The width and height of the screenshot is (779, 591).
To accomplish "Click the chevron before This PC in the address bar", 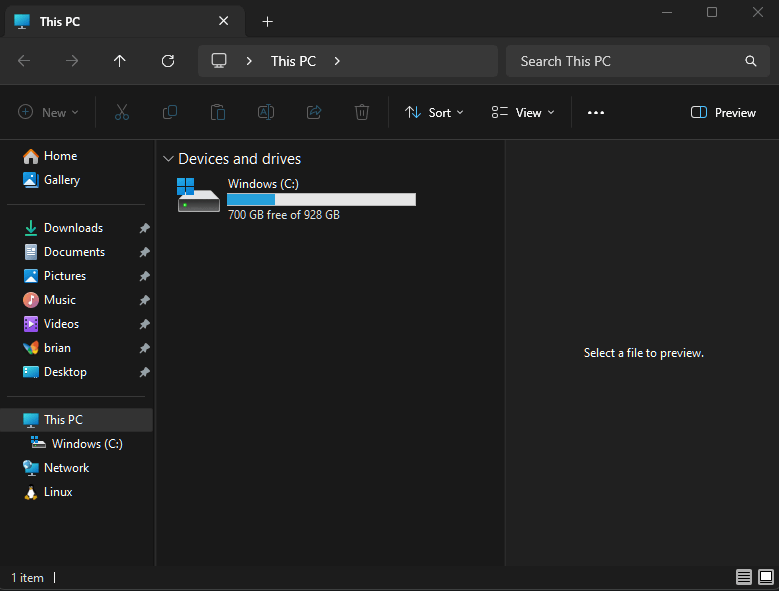I will point(249,61).
